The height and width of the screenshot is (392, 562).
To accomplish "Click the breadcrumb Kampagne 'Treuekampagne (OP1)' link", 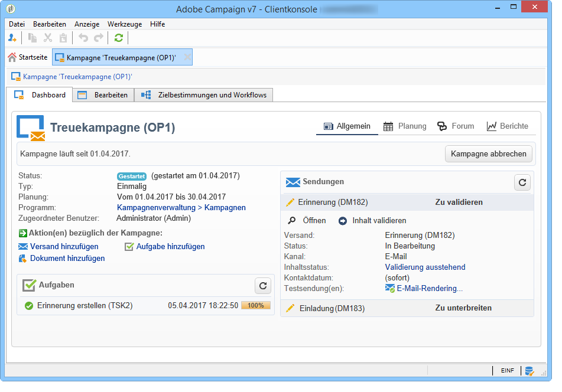I will point(77,77).
